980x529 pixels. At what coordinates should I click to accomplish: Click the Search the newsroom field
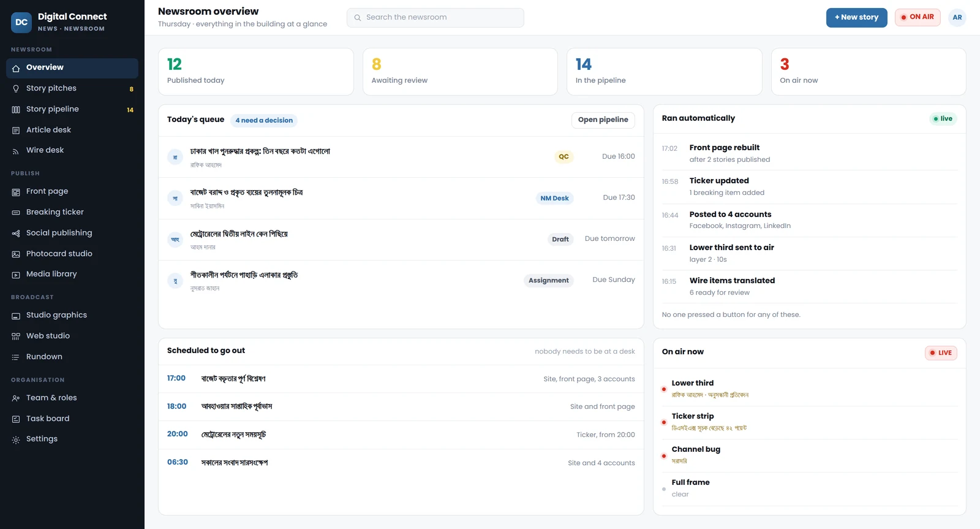coord(435,18)
